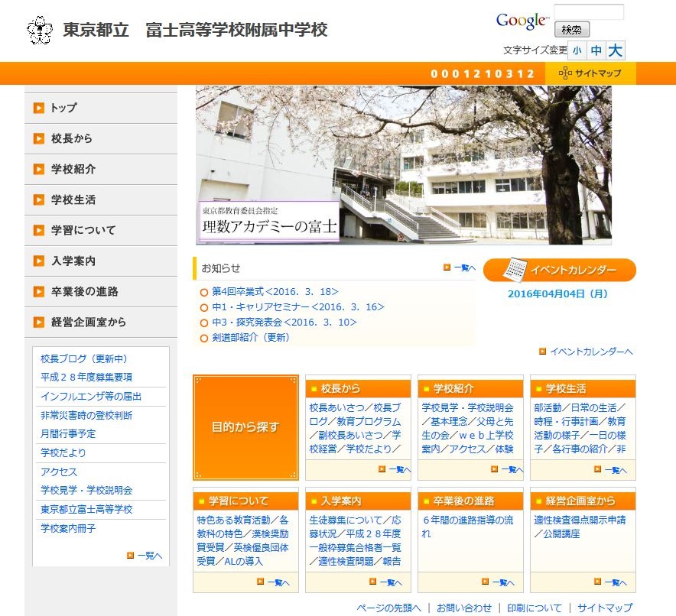This screenshot has width=676, height=616.
Task: Click the school crest logo icon
Action: pos(40,30)
